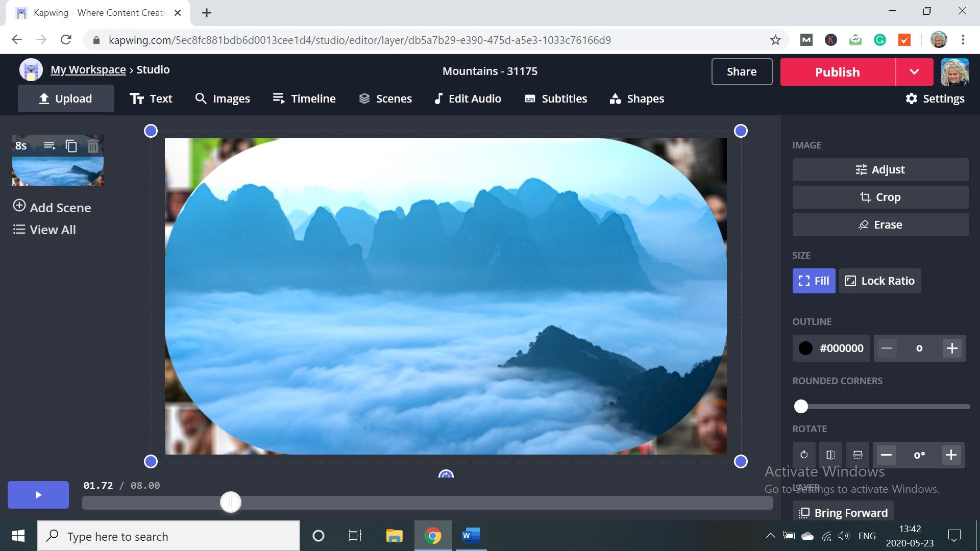Open the Subtitles menu
This screenshot has height=551, width=980.
click(555, 98)
